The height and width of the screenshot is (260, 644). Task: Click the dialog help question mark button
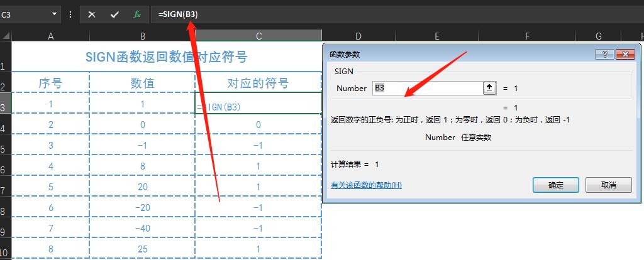coord(604,55)
